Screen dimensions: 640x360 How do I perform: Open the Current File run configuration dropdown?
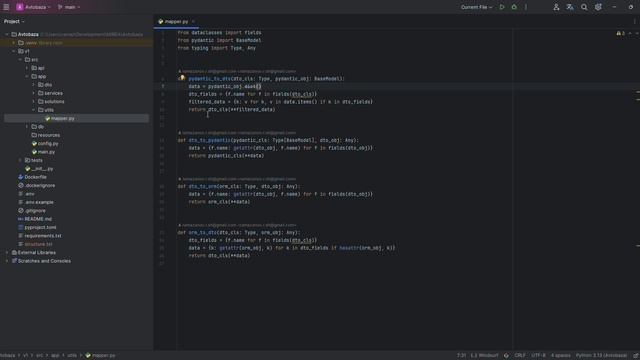[476, 7]
